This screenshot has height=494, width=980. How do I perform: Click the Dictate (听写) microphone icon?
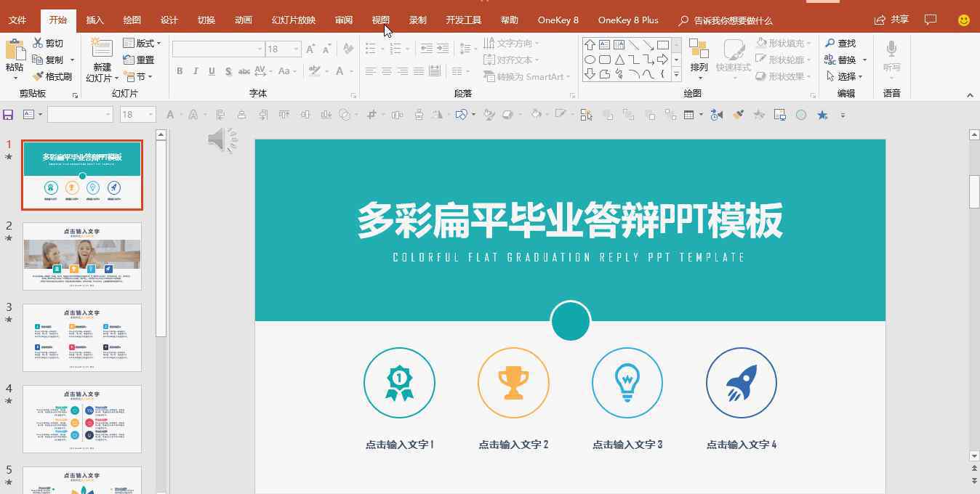pos(891,49)
